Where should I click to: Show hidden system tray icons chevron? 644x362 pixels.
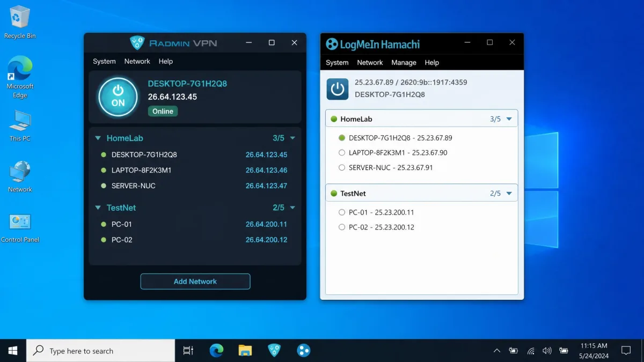coord(497,351)
